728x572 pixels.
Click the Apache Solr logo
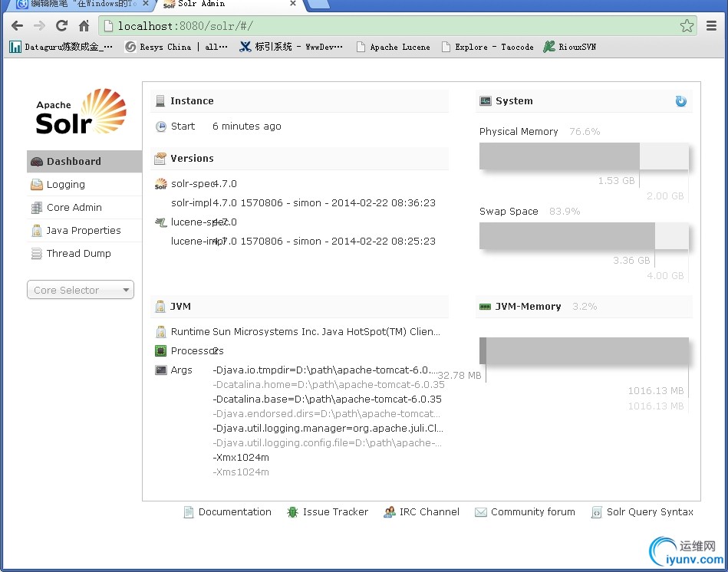coord(81,112)
